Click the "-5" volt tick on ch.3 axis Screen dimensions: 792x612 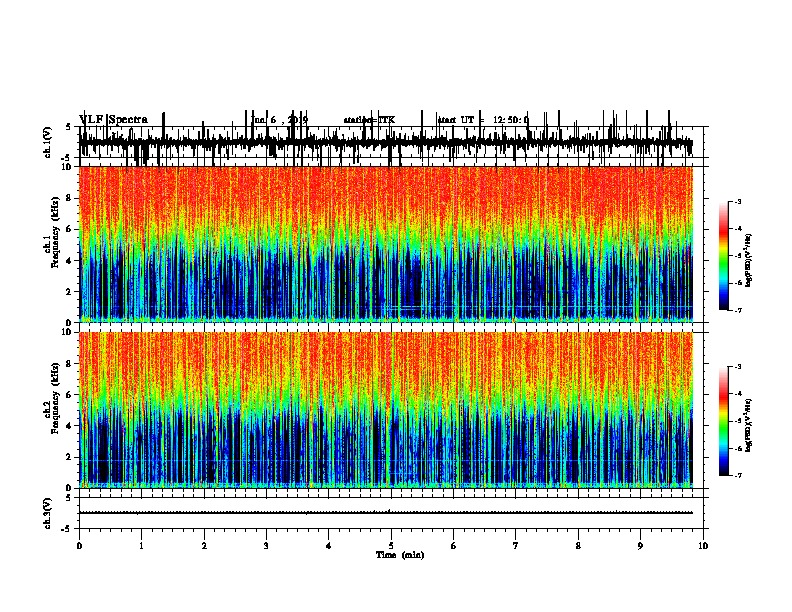67,530
